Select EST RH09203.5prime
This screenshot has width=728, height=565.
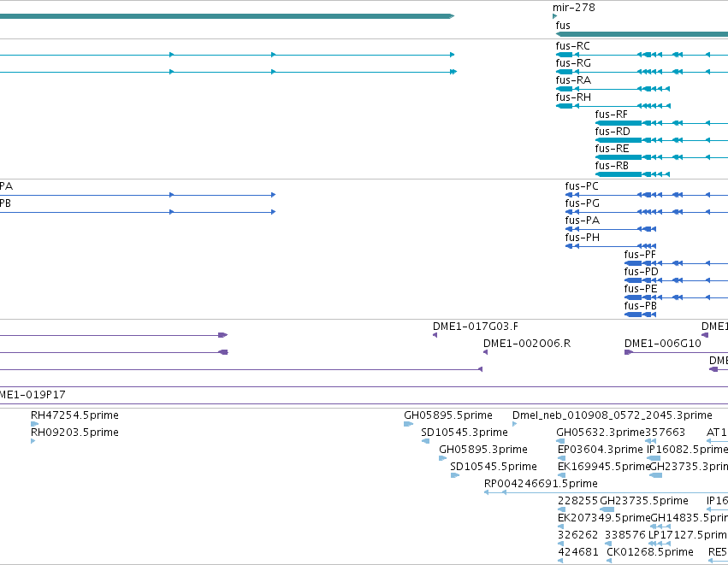coord(74,433)
